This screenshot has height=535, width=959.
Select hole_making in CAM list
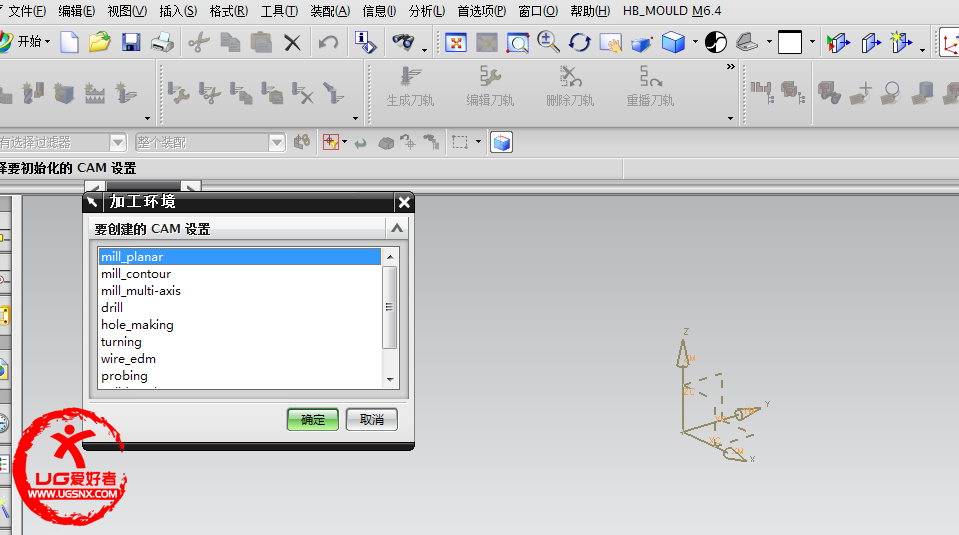(239, 325)
